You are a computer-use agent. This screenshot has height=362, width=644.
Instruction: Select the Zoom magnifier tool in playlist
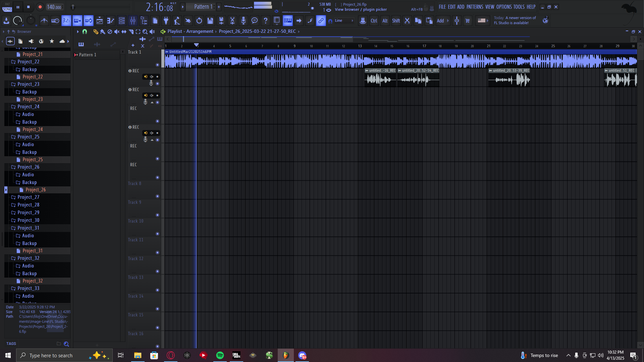(x=145, y=32)
